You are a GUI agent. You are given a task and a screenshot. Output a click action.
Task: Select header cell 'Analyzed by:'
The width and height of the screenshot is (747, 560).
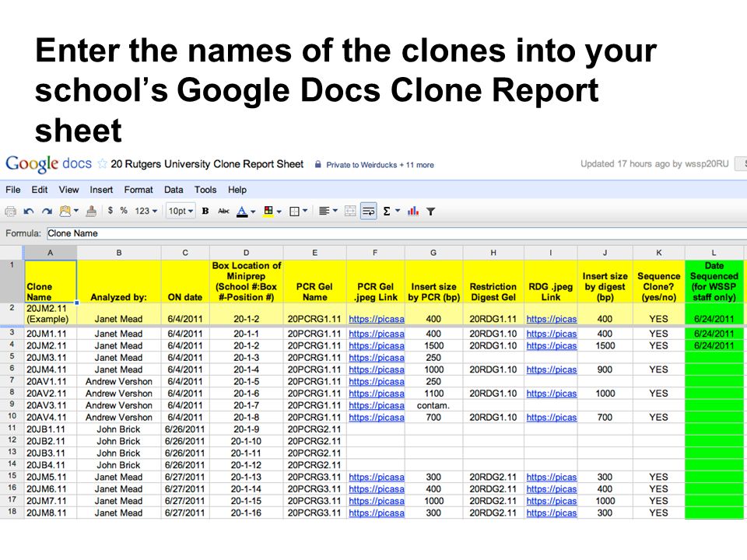pyautogui.click(x=118, y=282)
